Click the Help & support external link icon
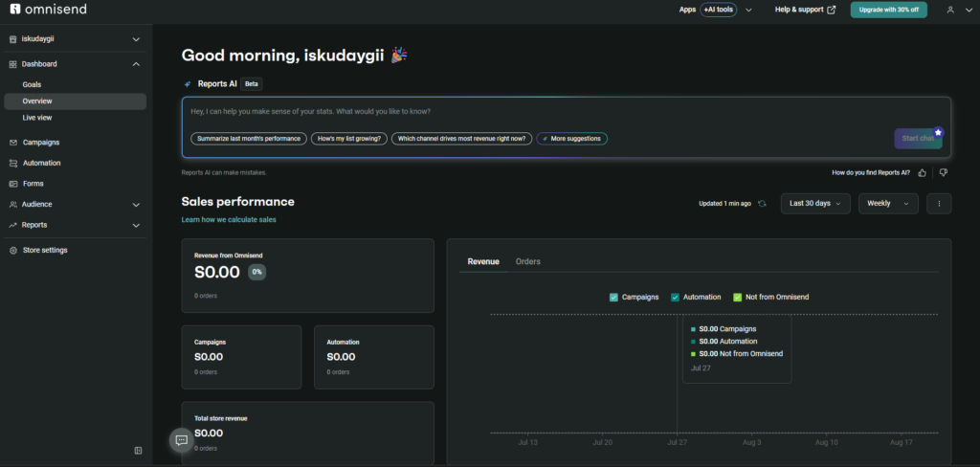 pos(832,10)
